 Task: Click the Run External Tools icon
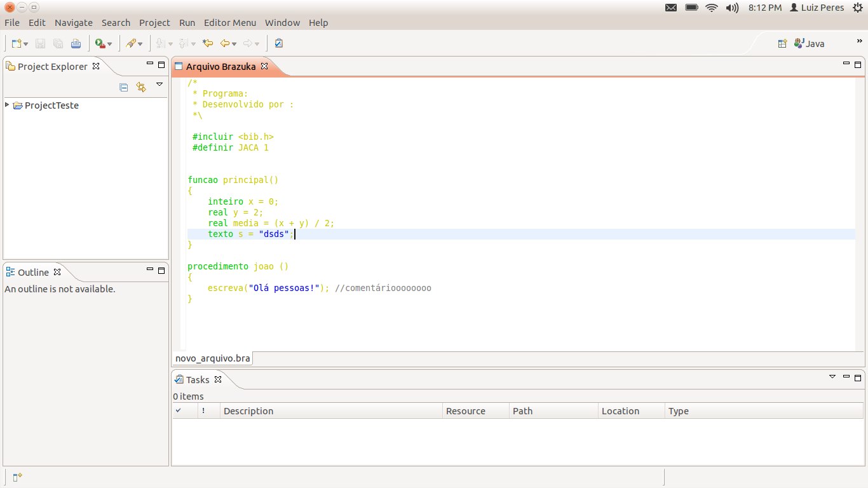pos(100,44)
